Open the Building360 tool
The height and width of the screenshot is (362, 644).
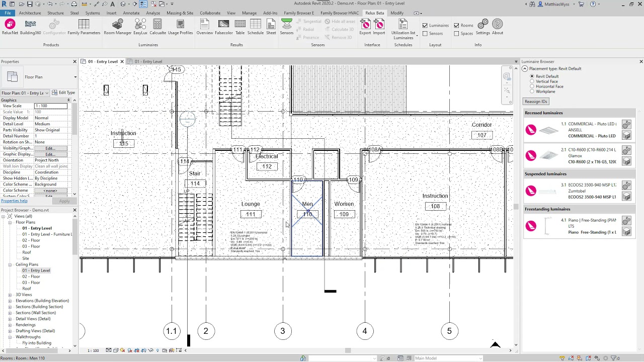coord(30,27)
